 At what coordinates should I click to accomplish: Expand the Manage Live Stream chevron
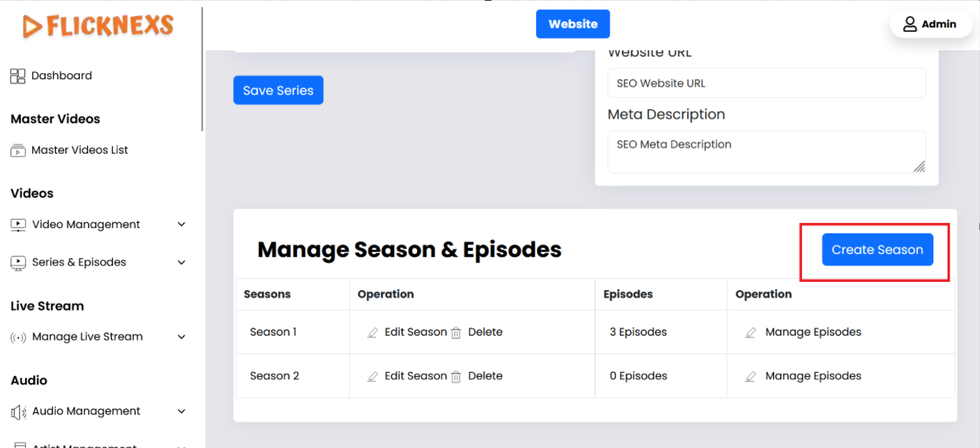point(182,337)
